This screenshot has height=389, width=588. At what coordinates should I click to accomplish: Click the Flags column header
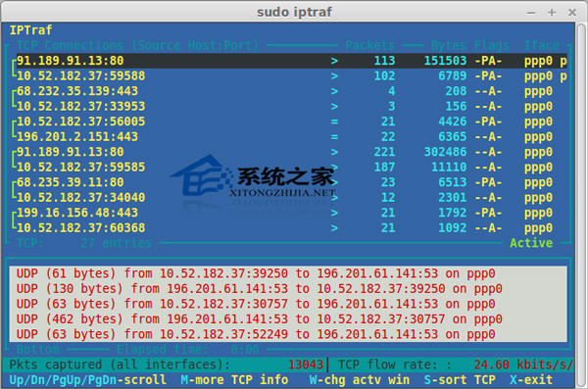click(x=492, y=45)
